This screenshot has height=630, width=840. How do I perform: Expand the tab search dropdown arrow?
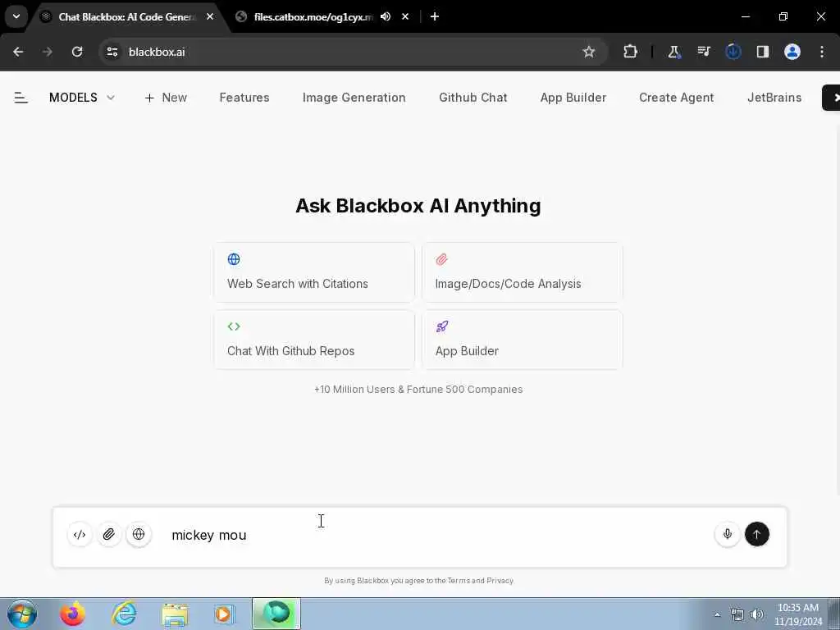click(x=16, y=16)
